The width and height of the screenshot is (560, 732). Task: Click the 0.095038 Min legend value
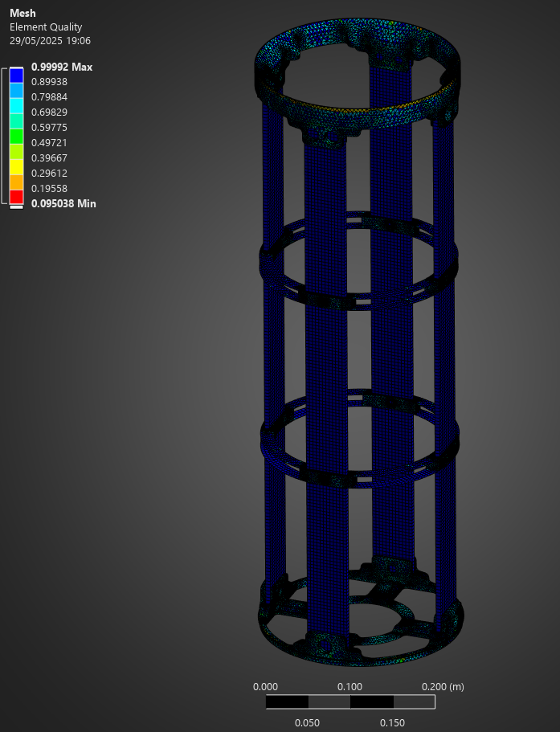[63, 204]
